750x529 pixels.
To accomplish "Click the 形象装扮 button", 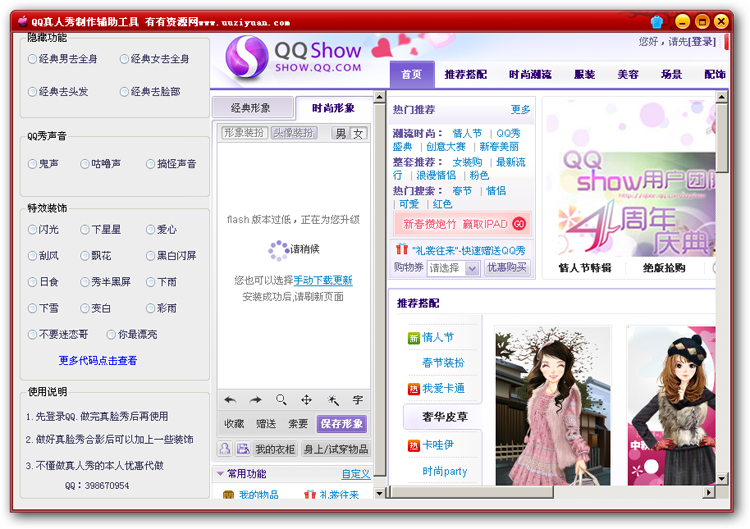I will click(244, 132).
